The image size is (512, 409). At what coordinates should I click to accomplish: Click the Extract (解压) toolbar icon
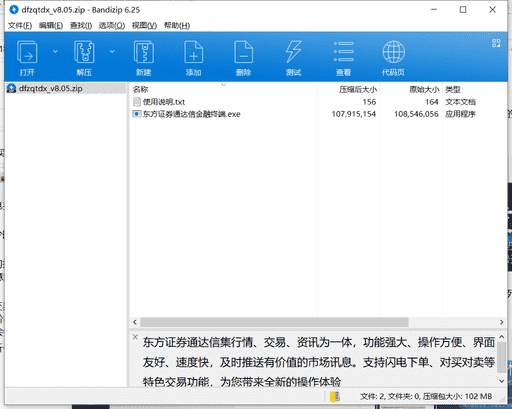84,52
